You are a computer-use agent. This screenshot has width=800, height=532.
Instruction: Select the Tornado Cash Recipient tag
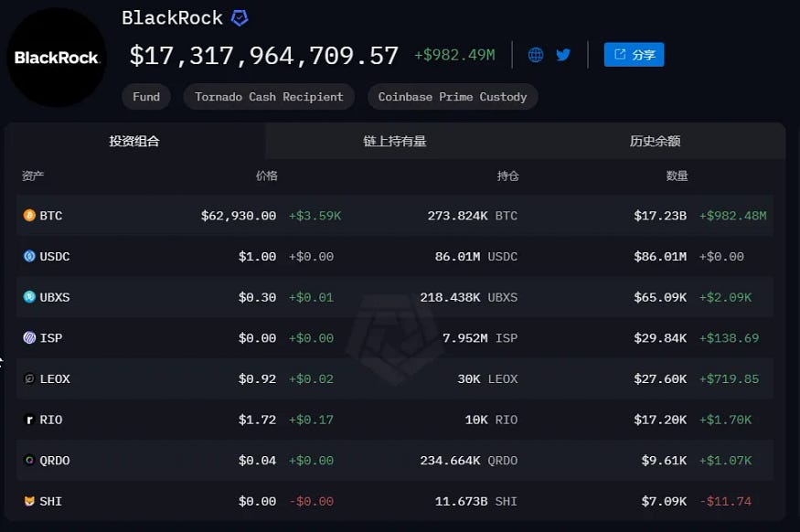(269, 97)
